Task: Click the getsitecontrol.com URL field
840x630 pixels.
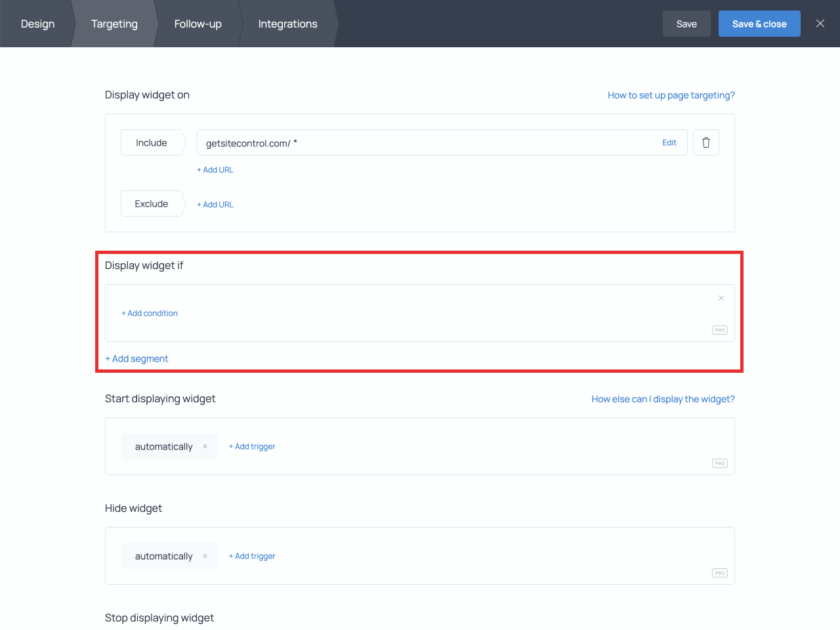Action: 394,142
